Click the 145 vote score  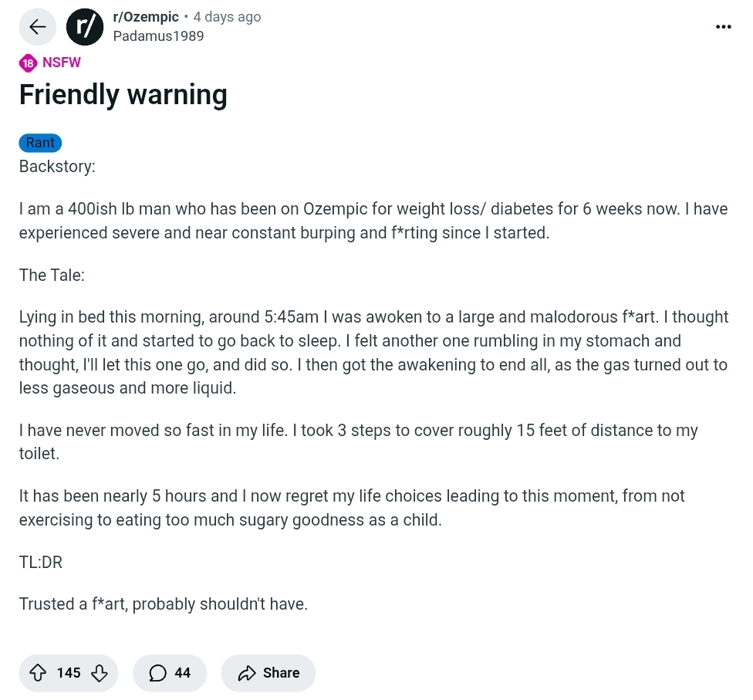click(69, 673)
